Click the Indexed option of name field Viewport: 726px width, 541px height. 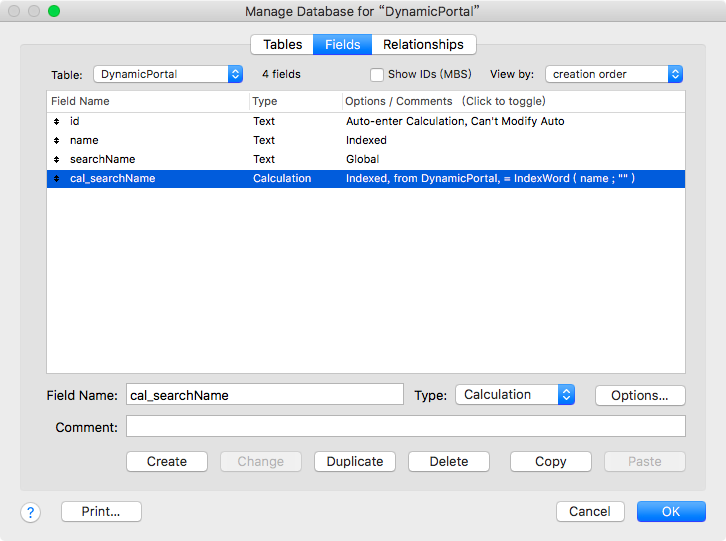coord(366,140)
